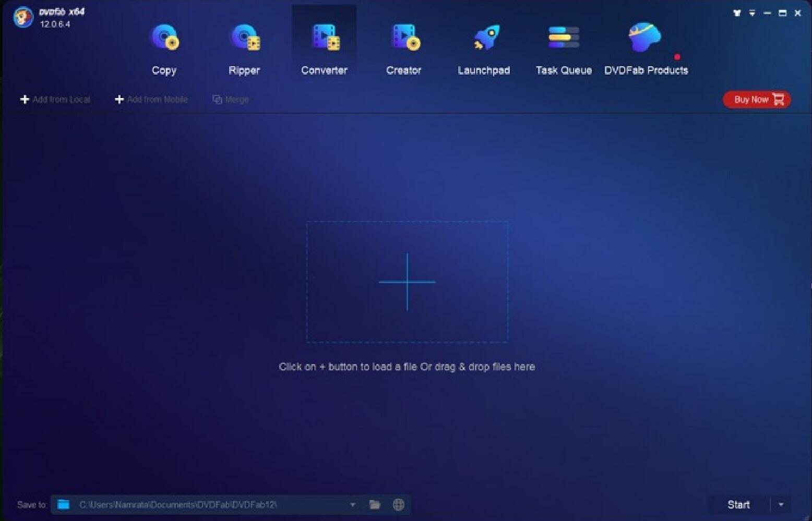Click the globe icon next to folder
Image resolution: width=812 pixels, height=521 pixels.
click(x=399, y=504)
